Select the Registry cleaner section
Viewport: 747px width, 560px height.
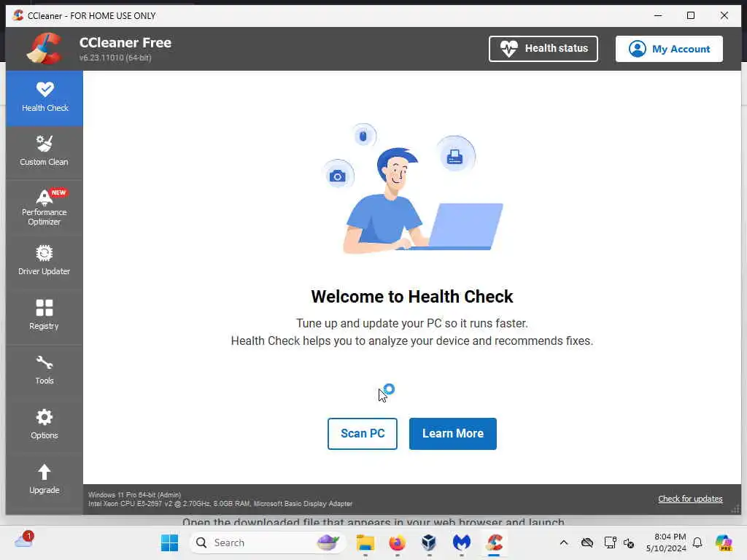[44, 315]
